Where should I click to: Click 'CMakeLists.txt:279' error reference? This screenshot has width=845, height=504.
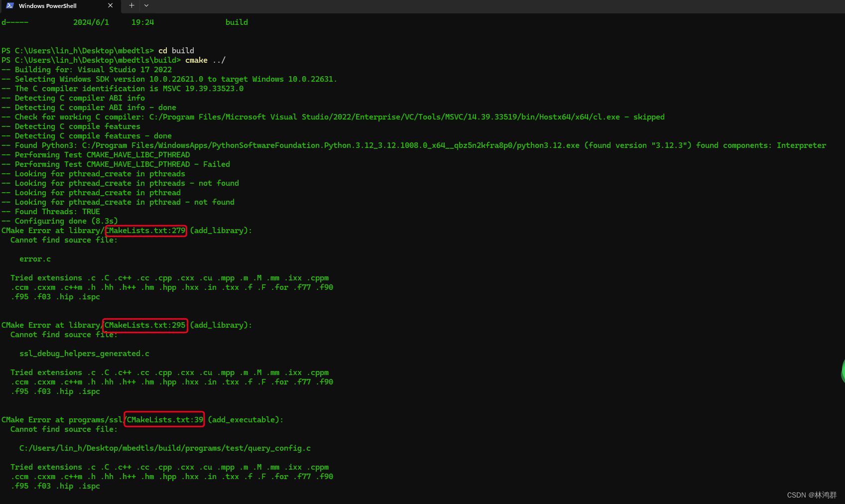coord(146,230)
